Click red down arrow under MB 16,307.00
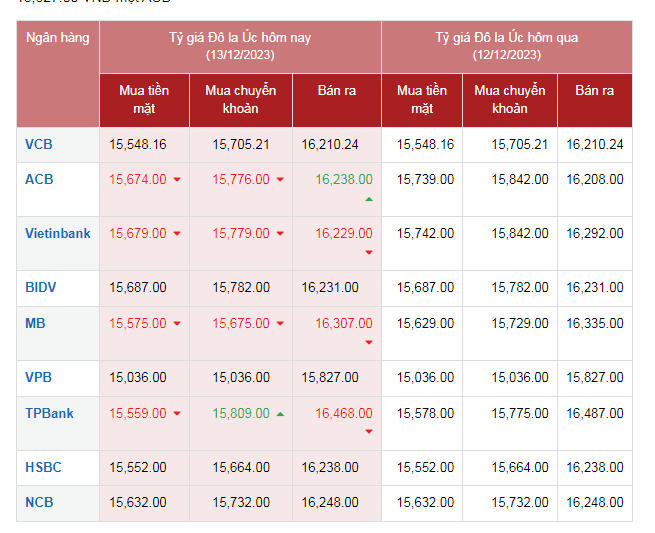This screenshot has height=533, width=655. 368,343
